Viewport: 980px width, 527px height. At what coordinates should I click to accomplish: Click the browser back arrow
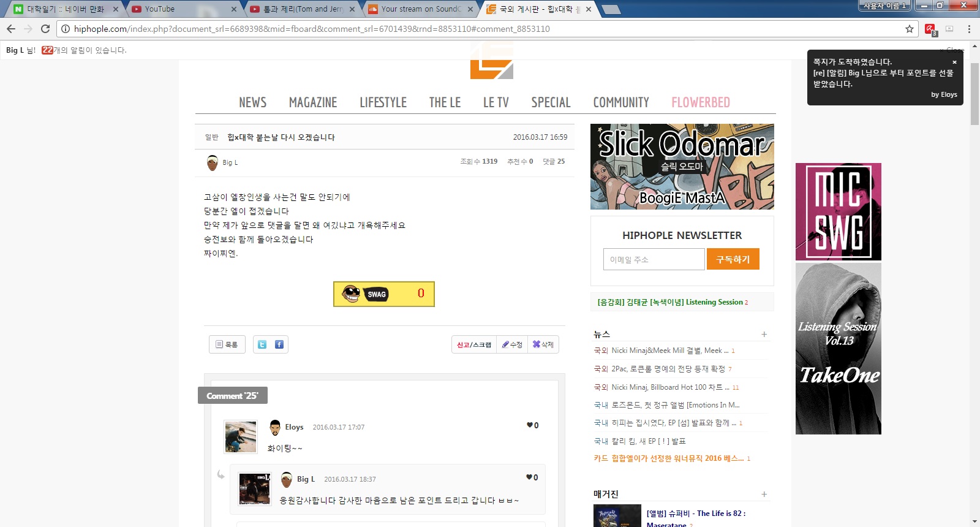(x=11, y=29)
